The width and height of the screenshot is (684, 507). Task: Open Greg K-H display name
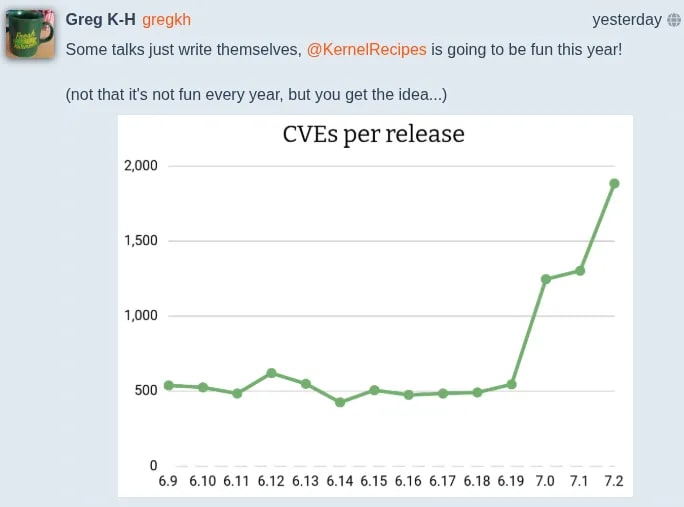(100, 20)
